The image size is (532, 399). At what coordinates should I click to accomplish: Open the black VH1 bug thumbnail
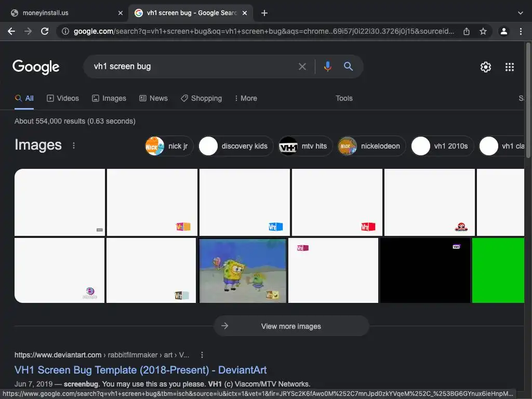pyautogui.click(x=425, y=270)
